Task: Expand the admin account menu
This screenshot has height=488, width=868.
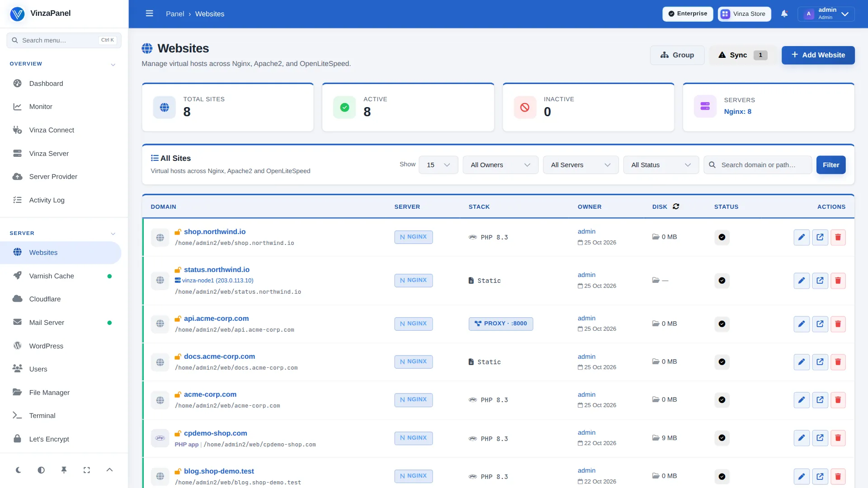Action: pos(826,14)
